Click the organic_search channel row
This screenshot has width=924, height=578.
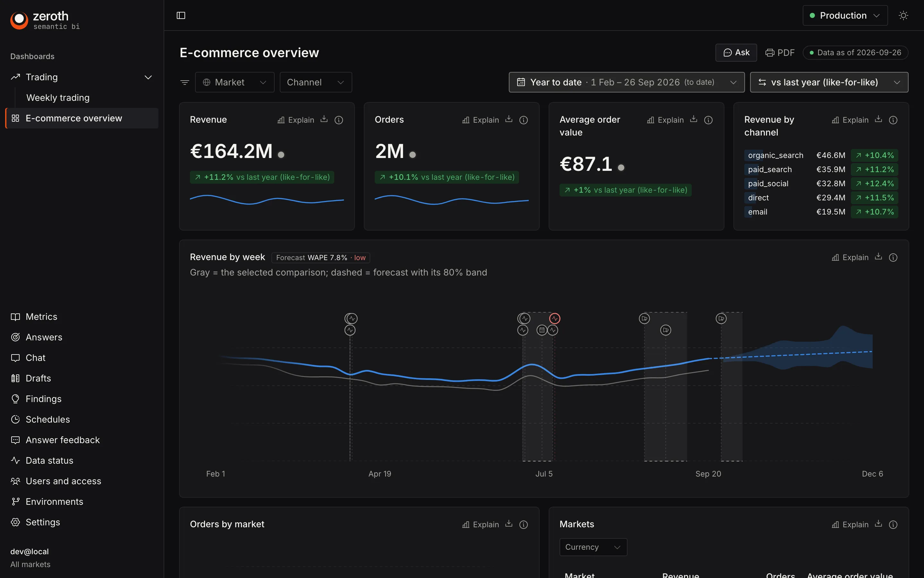821,155
